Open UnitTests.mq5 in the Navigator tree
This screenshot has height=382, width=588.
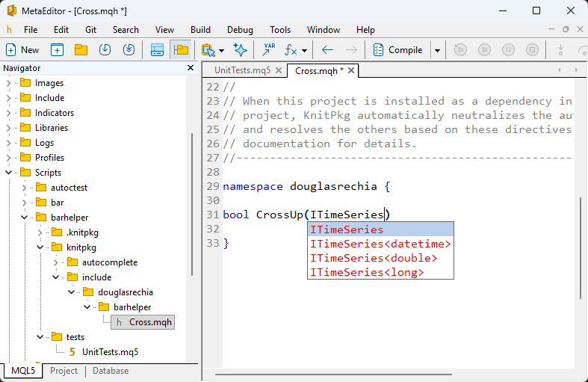click(x=110, y=351)
